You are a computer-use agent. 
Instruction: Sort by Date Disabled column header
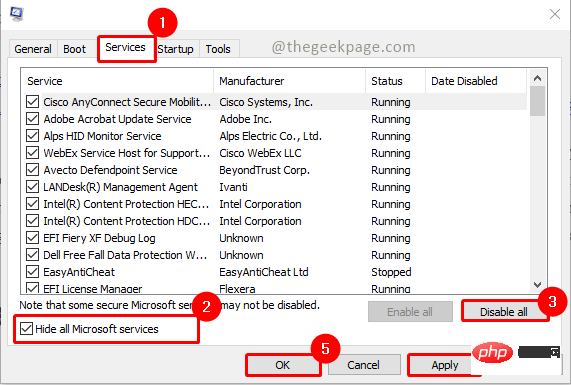[x=476, y=81]
